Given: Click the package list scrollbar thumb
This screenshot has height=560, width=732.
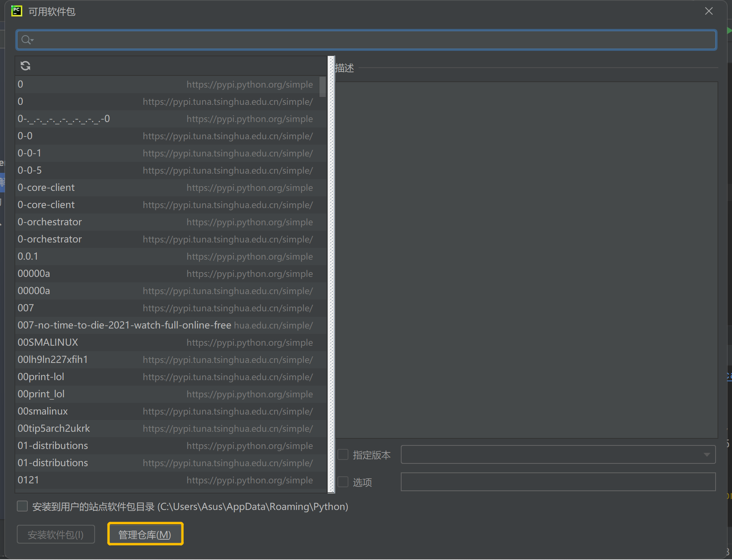Looking at the screenshot, I should tap(323, 86).
